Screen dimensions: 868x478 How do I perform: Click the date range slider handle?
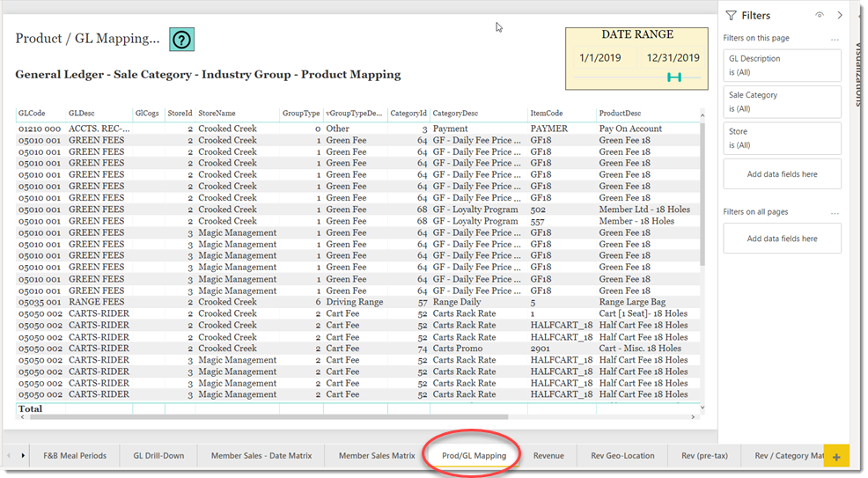point(674,77)
